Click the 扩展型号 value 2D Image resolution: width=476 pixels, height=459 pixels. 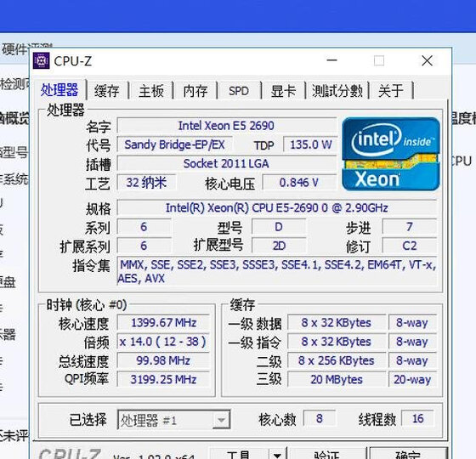click(279, 246)
